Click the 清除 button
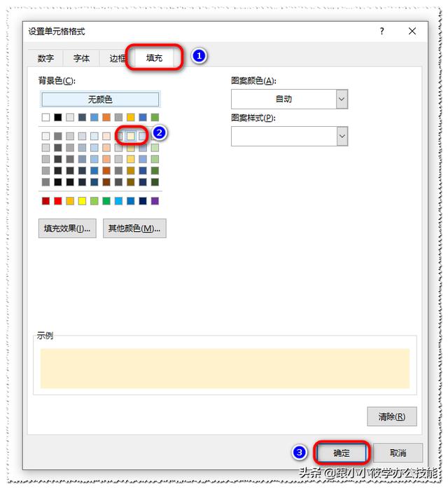 click(x=391, y=416)
